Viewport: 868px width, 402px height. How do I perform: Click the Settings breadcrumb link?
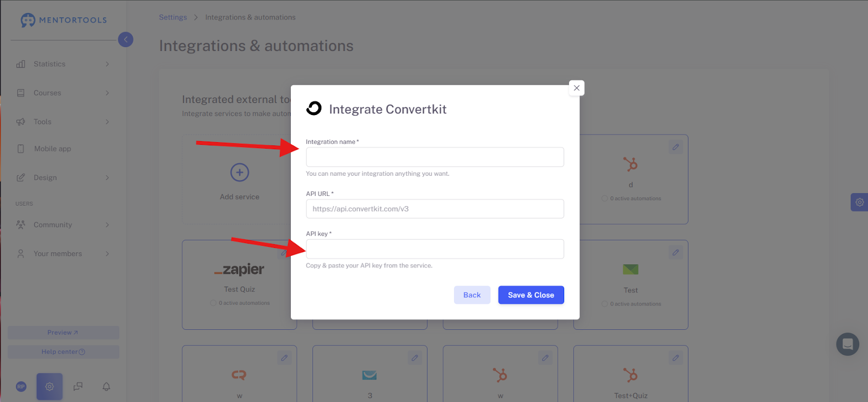173,17
